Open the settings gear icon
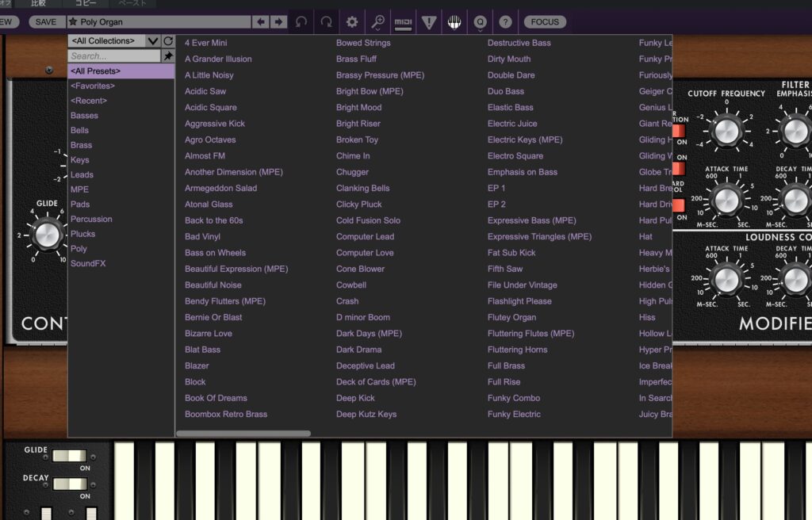The width and height of the screenshot is (812, 520). pos(352,22)
